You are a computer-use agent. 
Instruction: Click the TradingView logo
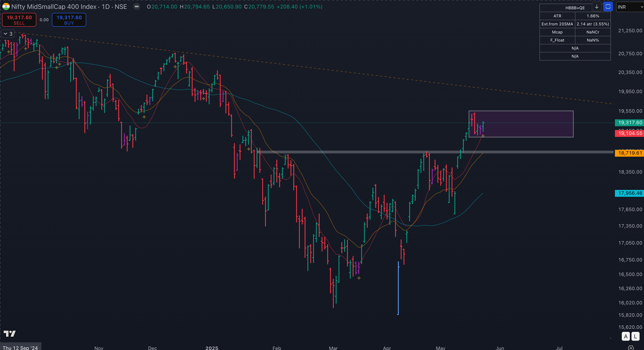coord(9,333)
